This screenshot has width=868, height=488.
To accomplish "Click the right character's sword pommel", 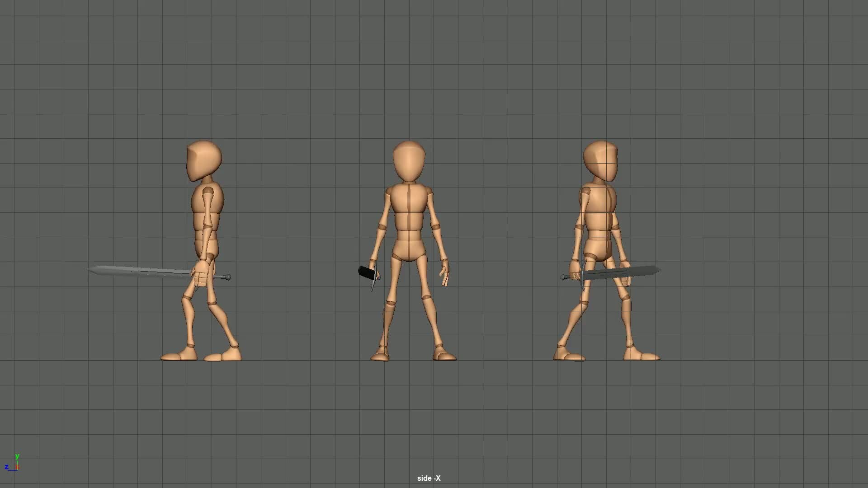I will pyautogui.click(x=564, y=277).
